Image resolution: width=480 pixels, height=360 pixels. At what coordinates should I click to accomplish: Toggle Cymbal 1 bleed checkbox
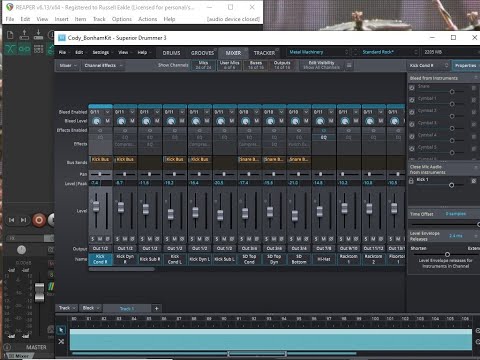click(412, 100)
